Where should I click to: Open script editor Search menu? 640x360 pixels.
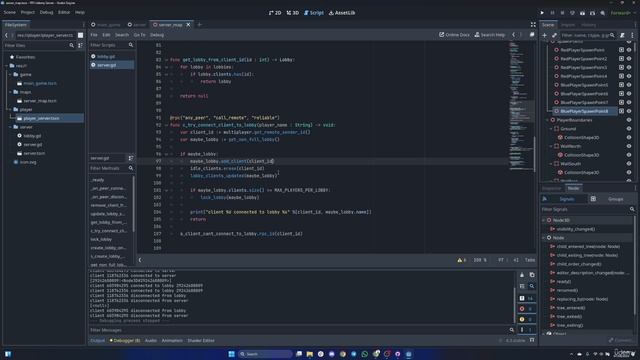[122, 35]
